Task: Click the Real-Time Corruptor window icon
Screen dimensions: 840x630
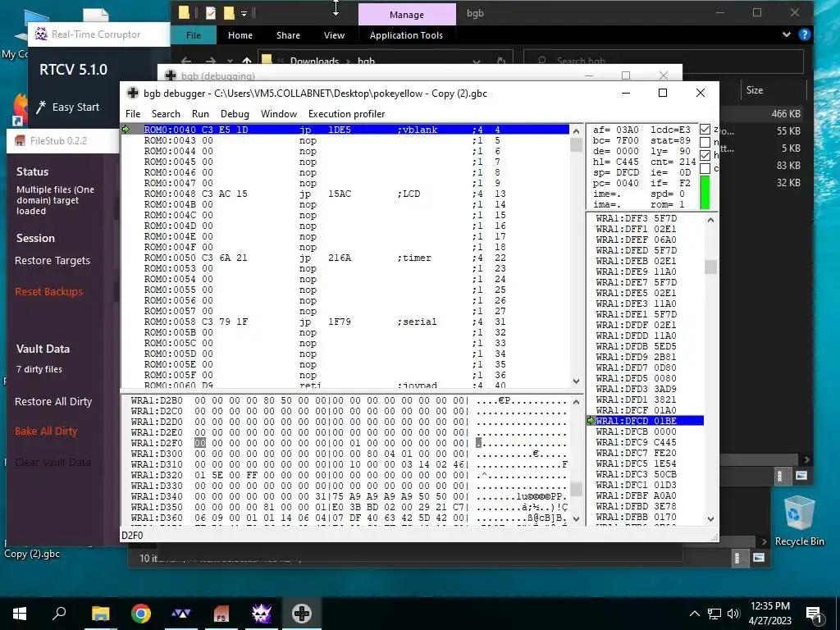Action: click(x=41, y=34)
